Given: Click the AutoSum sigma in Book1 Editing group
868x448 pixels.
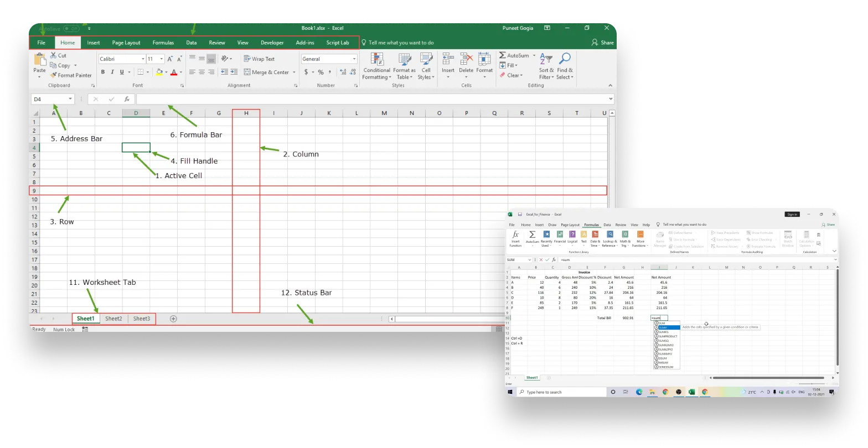Looking at the screenshot, I should (503, 55).
